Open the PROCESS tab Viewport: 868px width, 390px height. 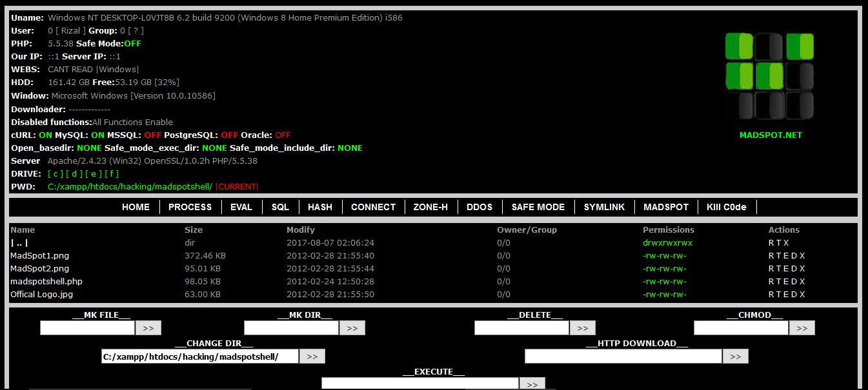pos(190,207)
